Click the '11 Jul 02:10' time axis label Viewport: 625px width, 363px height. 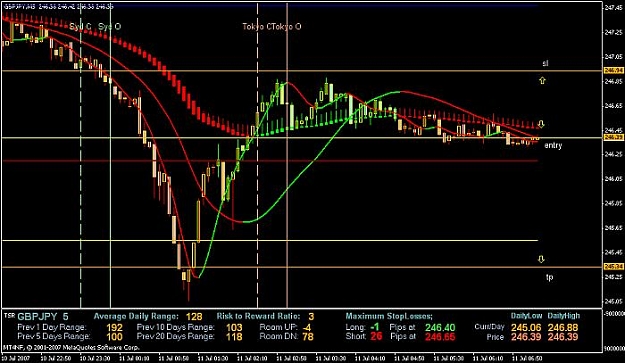click(253, 357)
